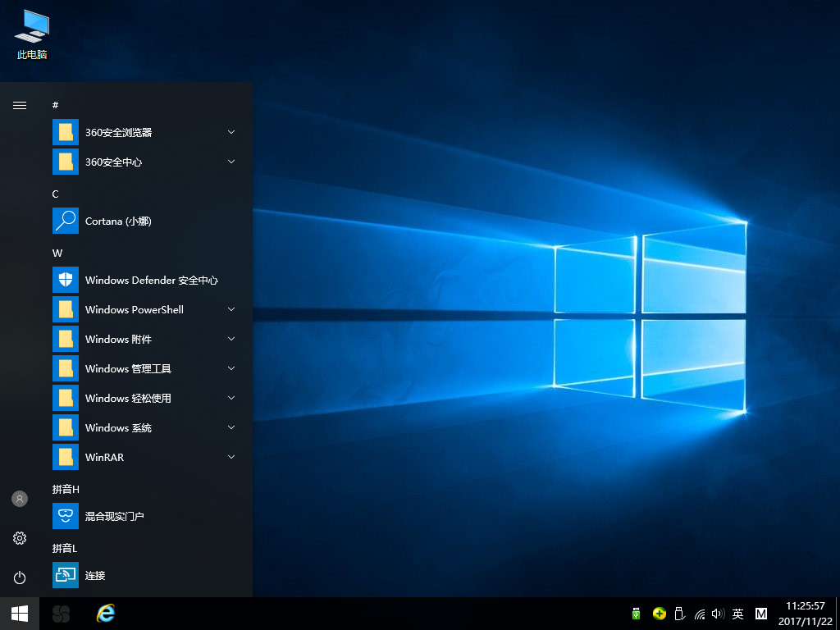Click the 拼音L section header

click(x=64, y=548)
